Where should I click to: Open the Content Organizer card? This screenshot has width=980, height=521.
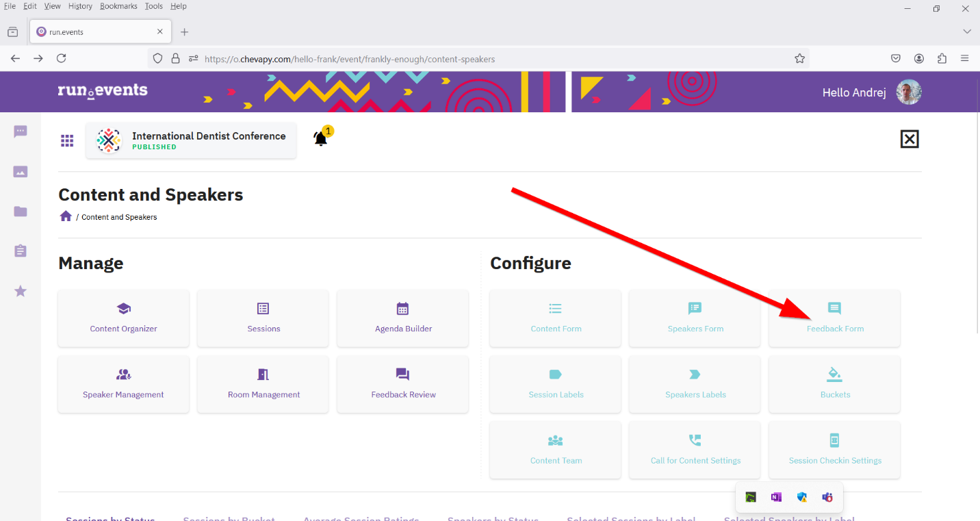coord(123,318)
